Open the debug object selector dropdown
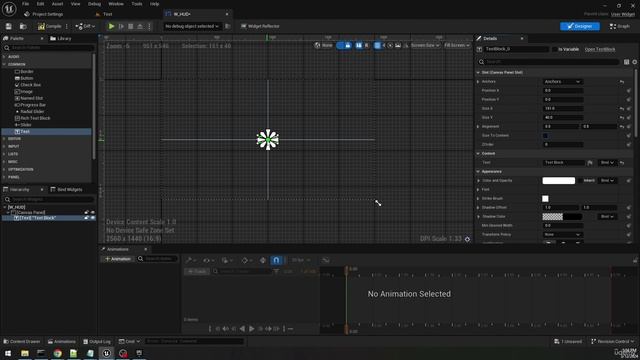 click(191, 26)
